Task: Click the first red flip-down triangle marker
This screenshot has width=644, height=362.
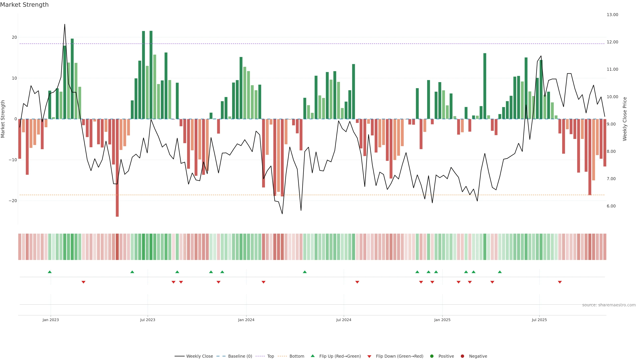Action: (x=84, y=282)
